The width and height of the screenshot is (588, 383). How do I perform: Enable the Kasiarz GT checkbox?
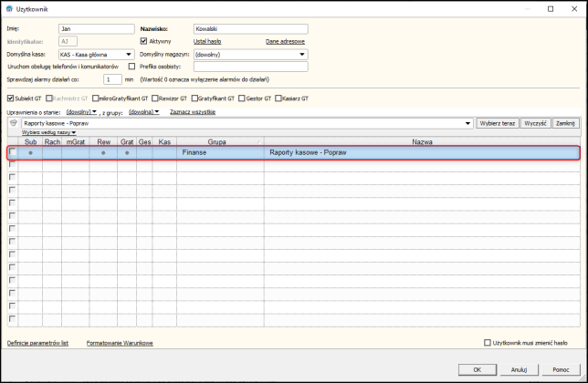coord(278,98)
